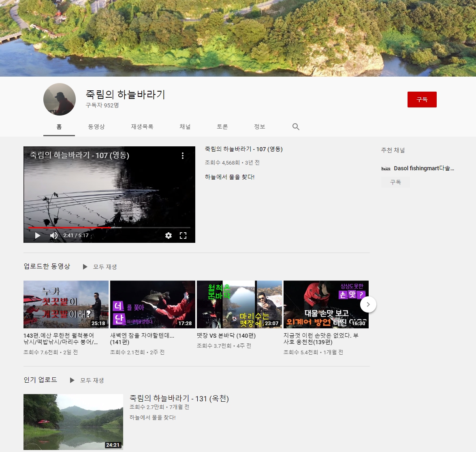Open the 재생목록 tab

pyautogui.click(x=142, y=127)
